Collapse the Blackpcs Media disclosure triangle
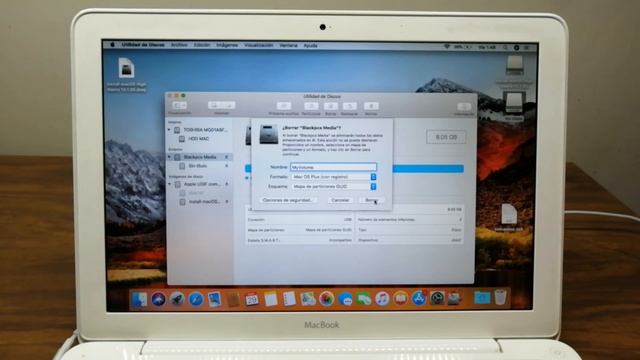 tap(170, 157)
